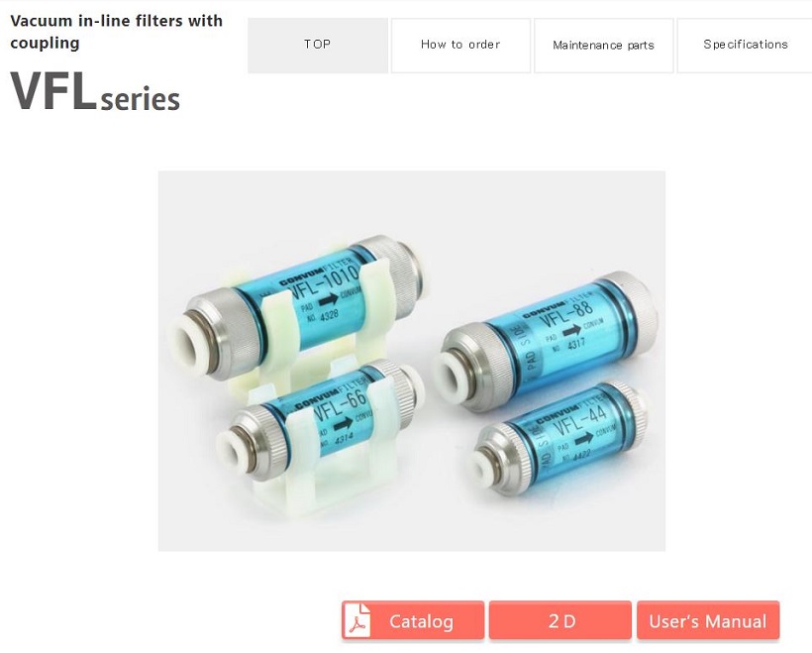Click the flow arrow on the VFL-88 filter
The width and height of the screenshot is (812, 653).
point(571,330)
